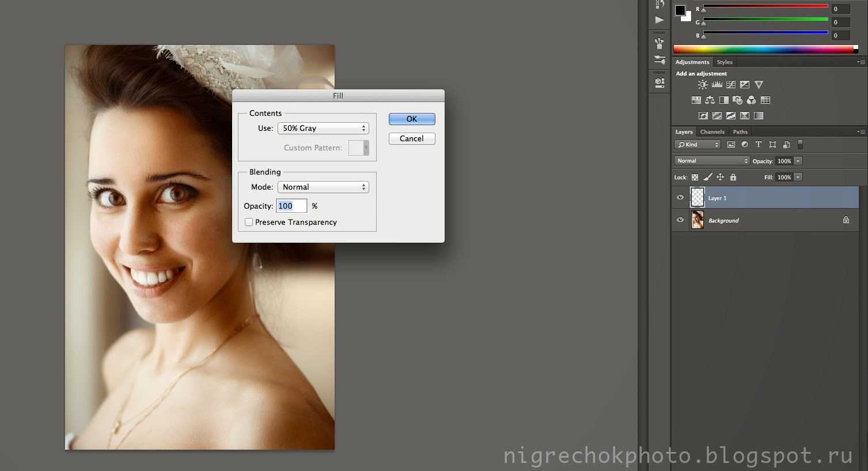
Task: Add a Levels adjustment
Action: coord(717,85)
